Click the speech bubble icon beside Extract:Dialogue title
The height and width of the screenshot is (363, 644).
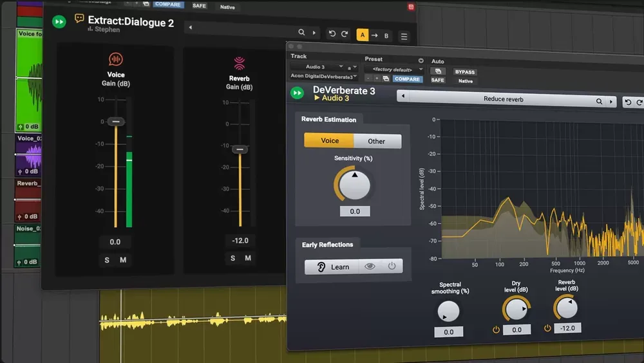[x=79, y=18]
